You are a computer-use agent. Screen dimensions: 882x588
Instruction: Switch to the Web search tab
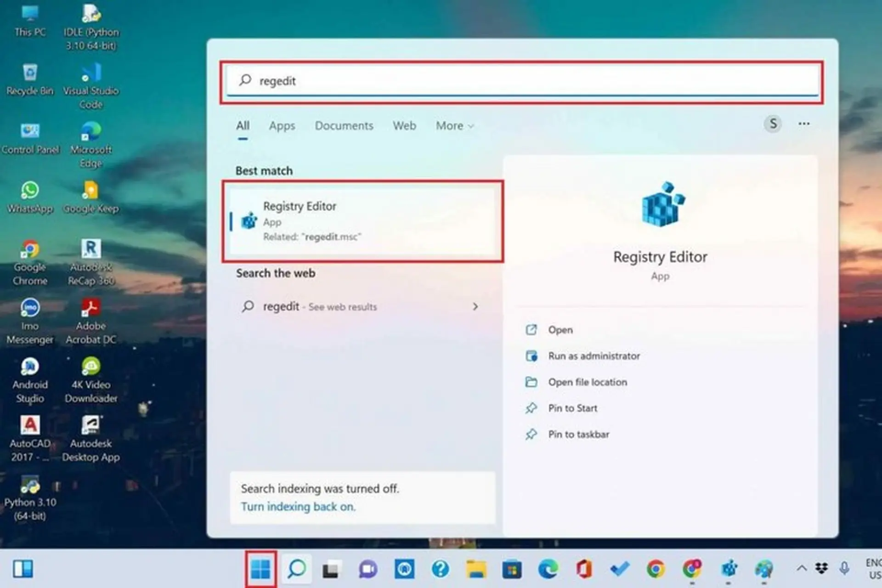404,125
